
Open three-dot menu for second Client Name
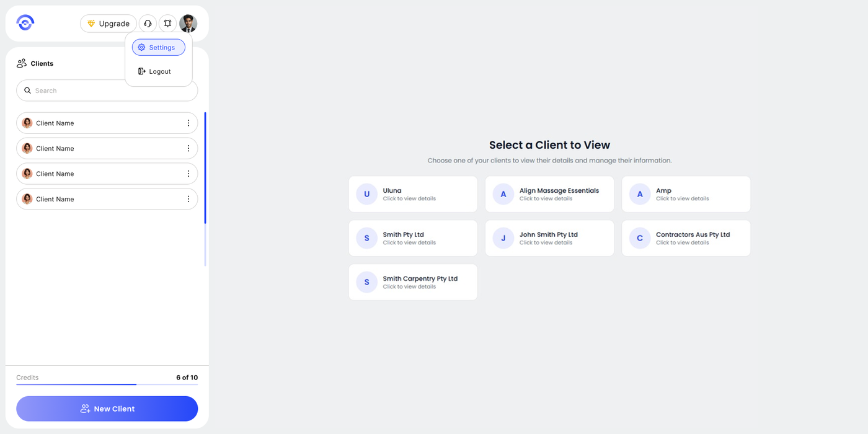pyautogui.click(x=188, y=148)
